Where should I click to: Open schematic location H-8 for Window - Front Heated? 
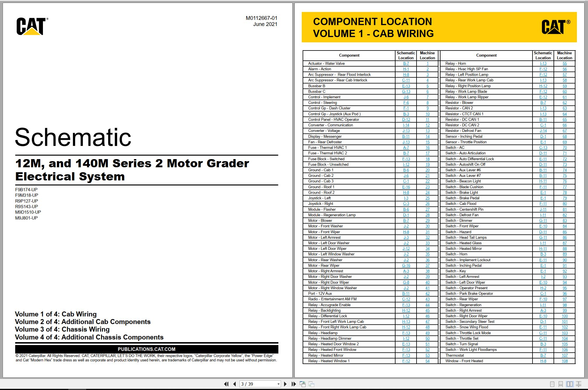[543, 361]
